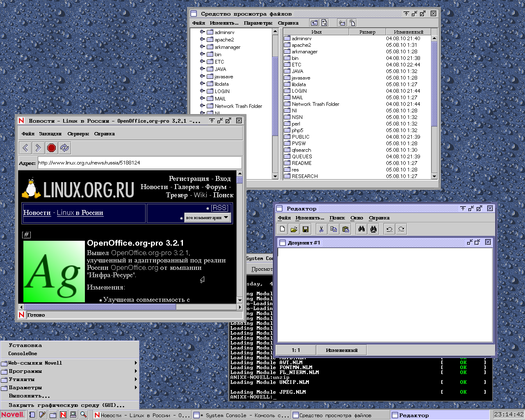Open the magnifier icon in the taskbar

(83, 415)
